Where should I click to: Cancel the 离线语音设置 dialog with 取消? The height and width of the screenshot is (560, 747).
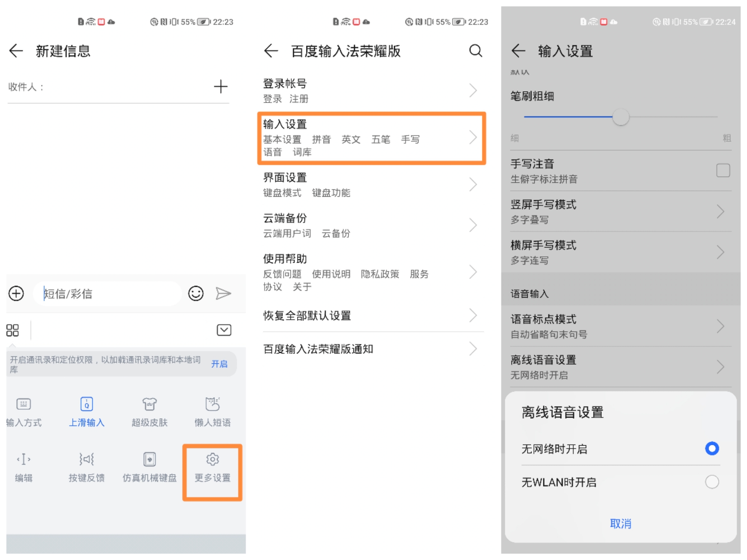621,523
